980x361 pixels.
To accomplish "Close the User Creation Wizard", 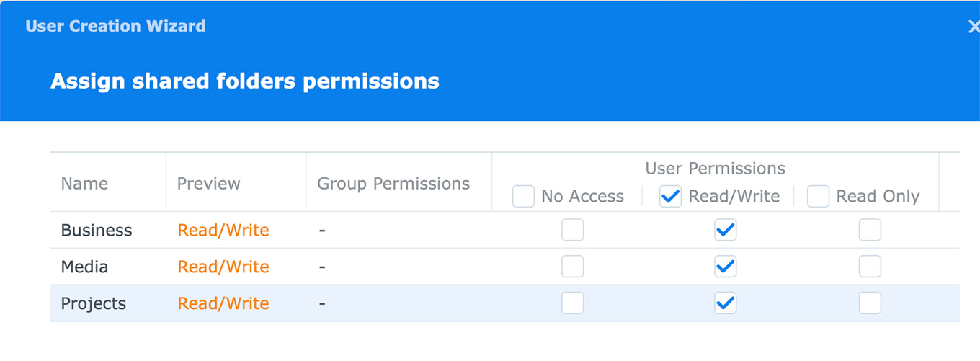I will tap(973, 27).
